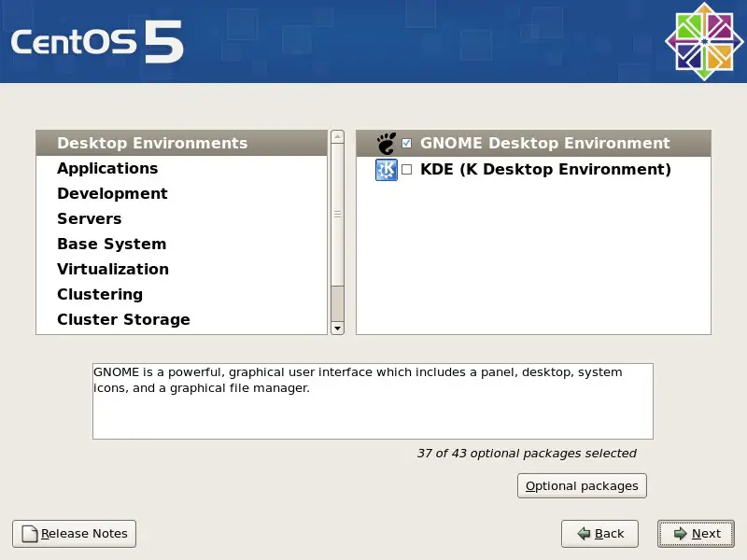The width and height of the screenshot is (747, 560).
Task: Enable the KDE Desktop Environment checkbox
Action: tap(406, 170)
